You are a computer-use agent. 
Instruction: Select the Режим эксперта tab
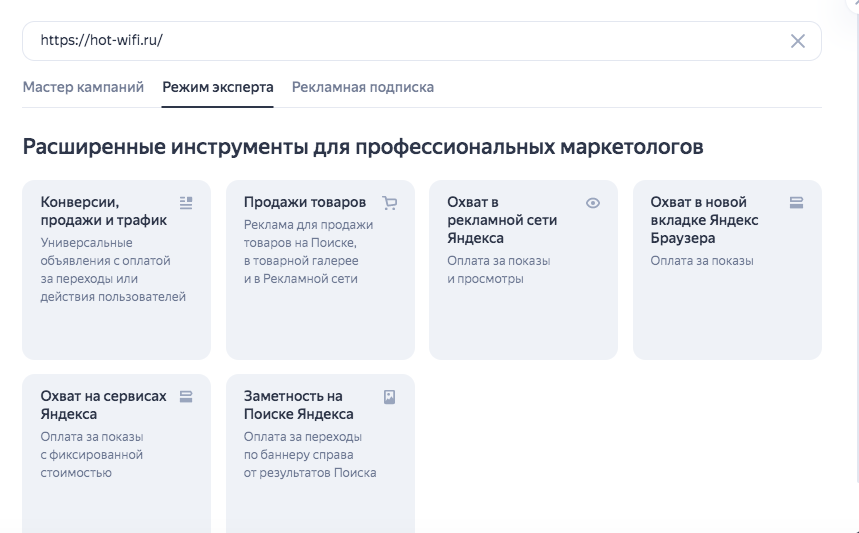[217, 87]
